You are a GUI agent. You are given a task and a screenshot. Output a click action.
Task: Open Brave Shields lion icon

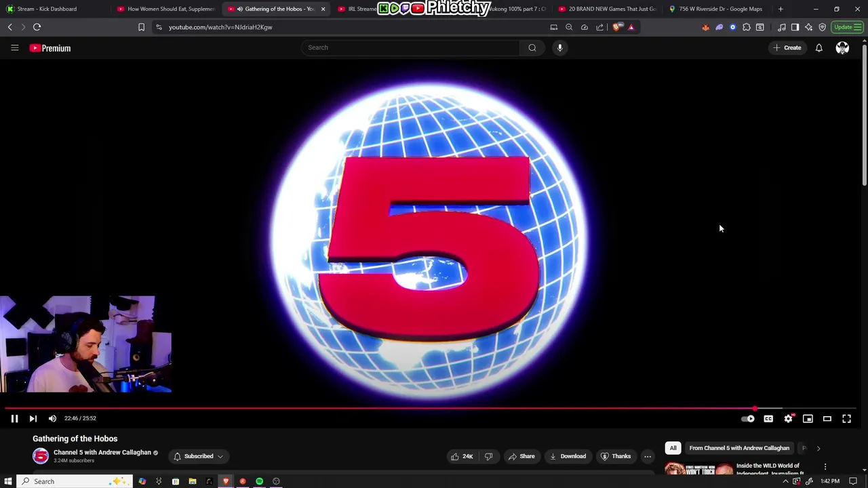(x=616, y=27)
